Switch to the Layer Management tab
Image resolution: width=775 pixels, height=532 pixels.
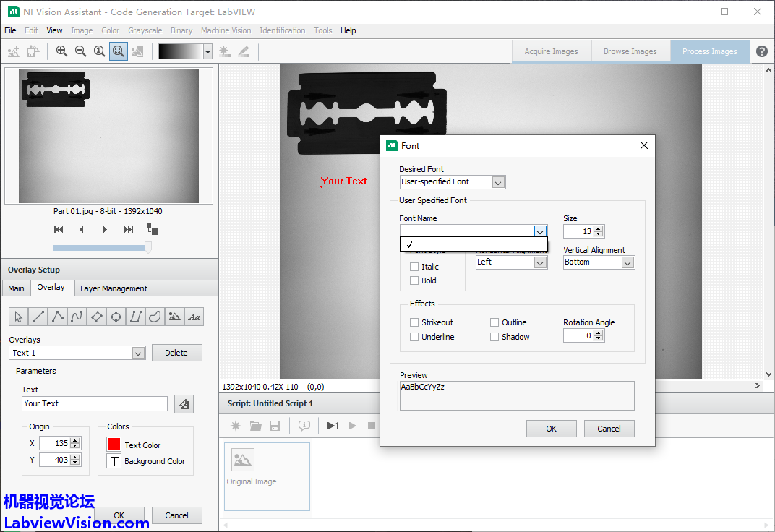pos(114,288)
